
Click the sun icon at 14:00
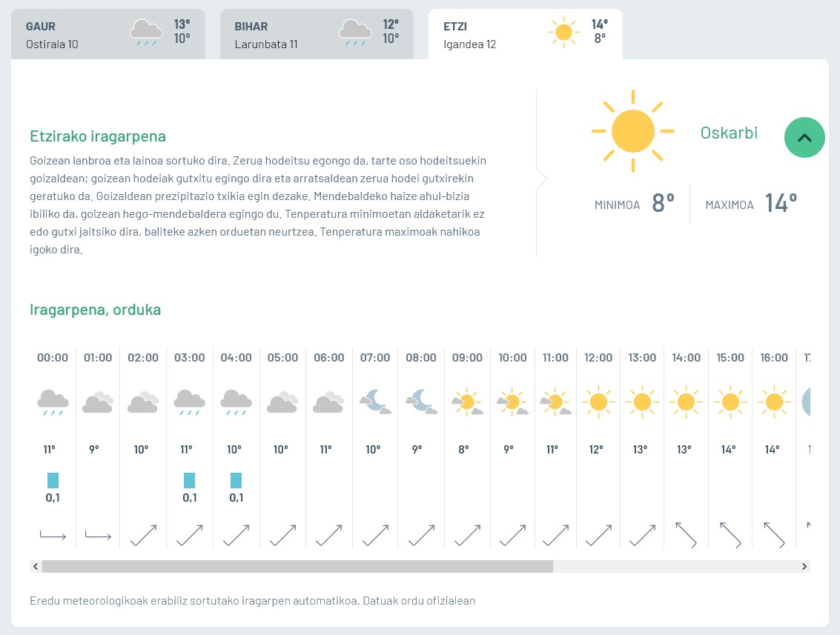point(687,402)
